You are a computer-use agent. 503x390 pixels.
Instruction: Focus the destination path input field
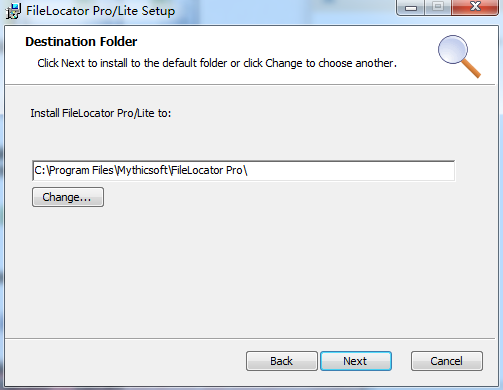244,171
